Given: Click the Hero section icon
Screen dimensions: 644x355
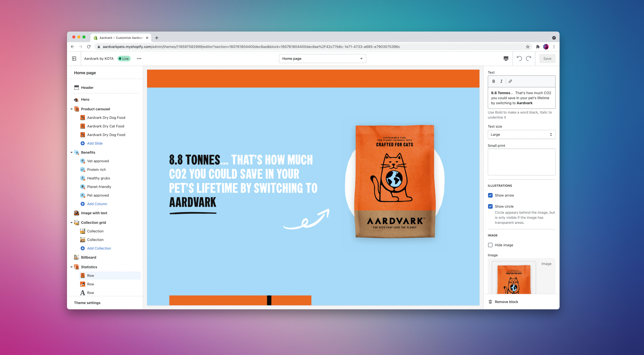Looking at the screenshot, I should [x=77, y=100].
